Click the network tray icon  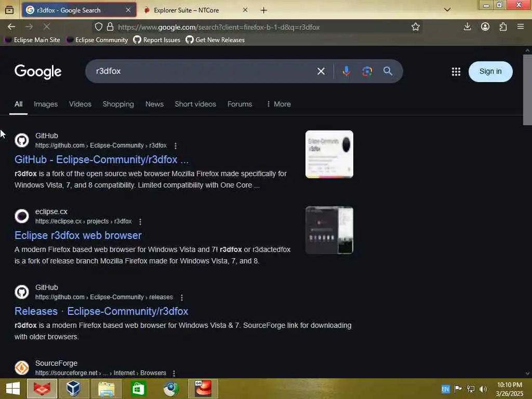click(x=471, y=389)
